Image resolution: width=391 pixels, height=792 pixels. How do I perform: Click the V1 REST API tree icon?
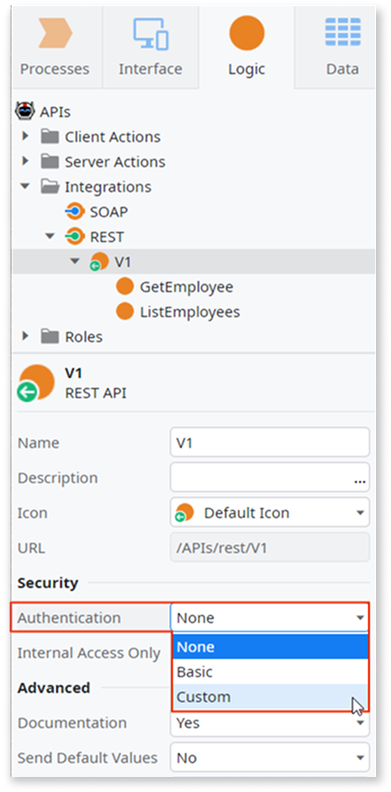click(x=99, y=262)
